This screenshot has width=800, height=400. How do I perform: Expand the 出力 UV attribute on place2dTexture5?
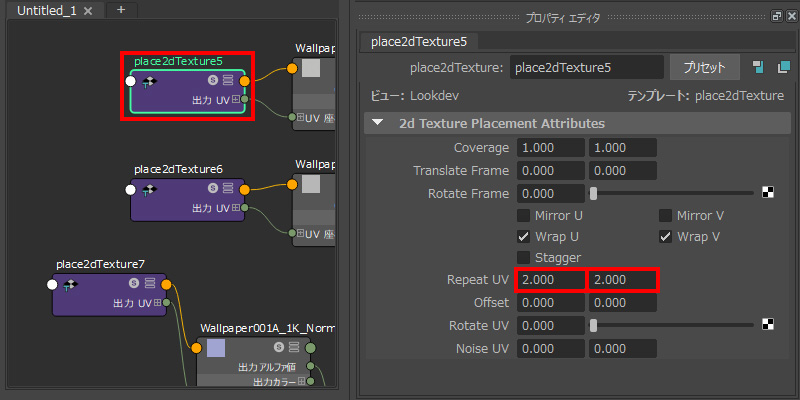click(x=236, y=100)
